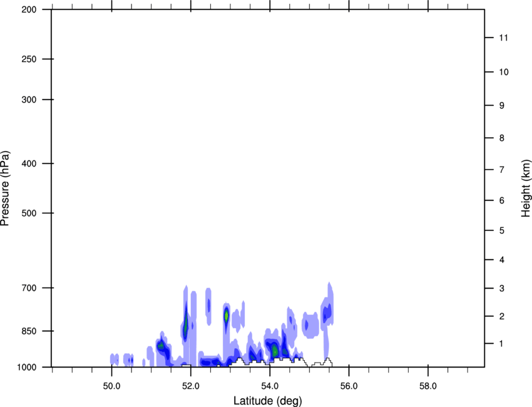Click the 1 km height label
The width and height of the screenshot is (532, 407).
click(x=502, y=344)
